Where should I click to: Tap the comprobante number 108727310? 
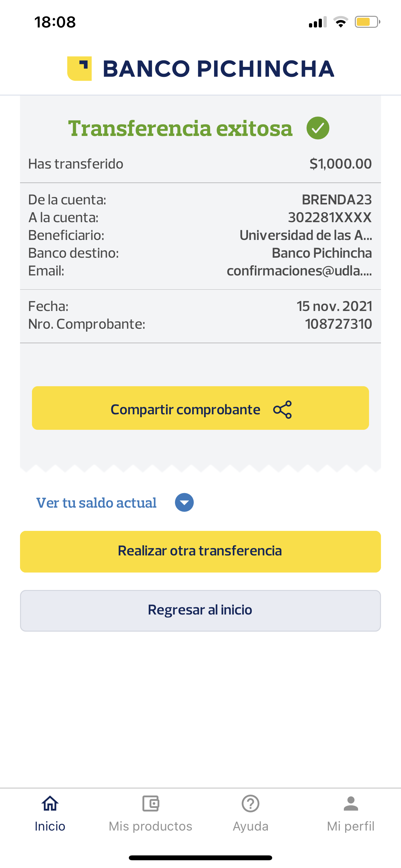(x=338, y=324)
